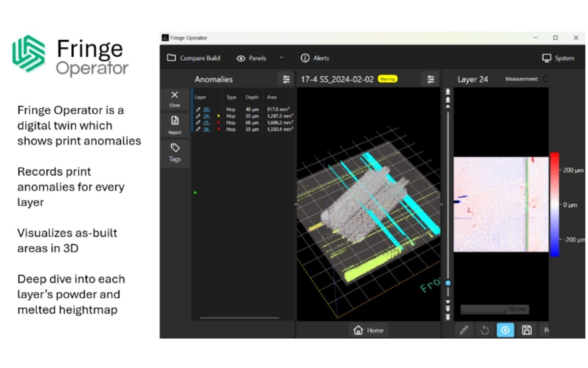This screenshot has height=368, width=588.
Task: Skip down several layers
Action: (448, 309)
